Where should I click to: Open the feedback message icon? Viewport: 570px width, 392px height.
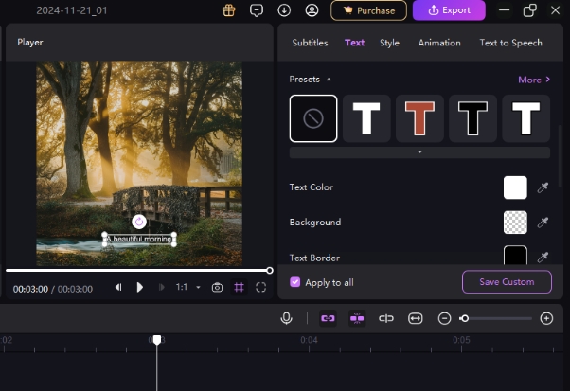pyautogui.click(x=257, y=10)
